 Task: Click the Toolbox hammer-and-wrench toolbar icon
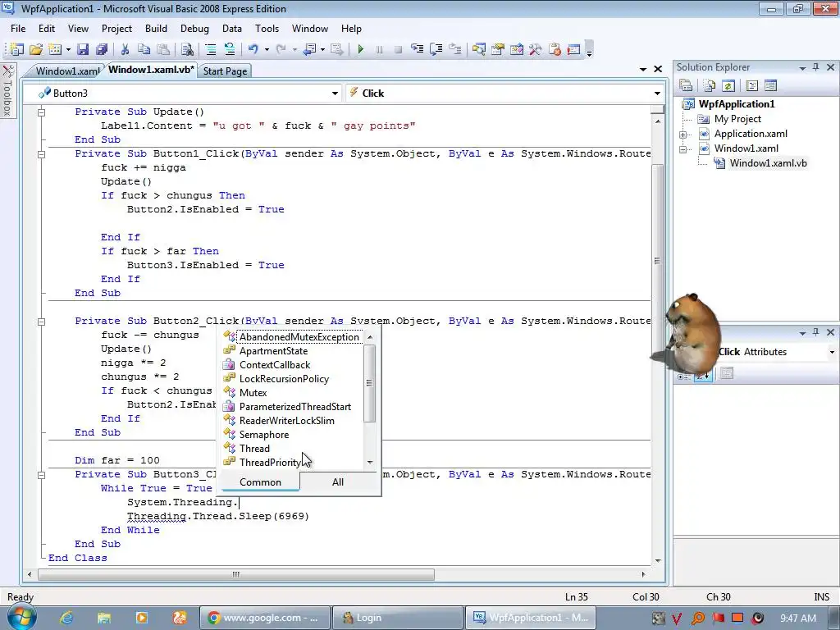pyautogui.click(x=535, y=49)
